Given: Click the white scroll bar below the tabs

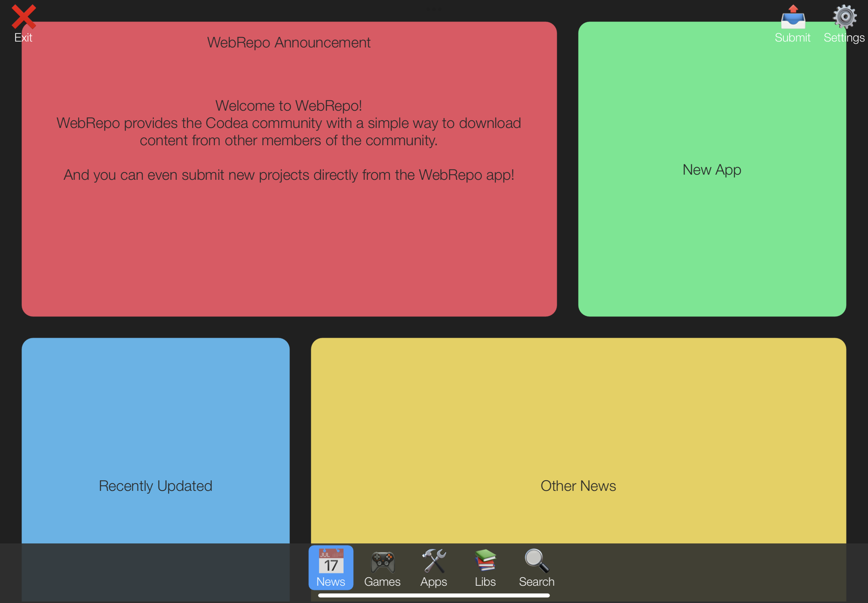Looking at the screenshot, I should (434, 595).
